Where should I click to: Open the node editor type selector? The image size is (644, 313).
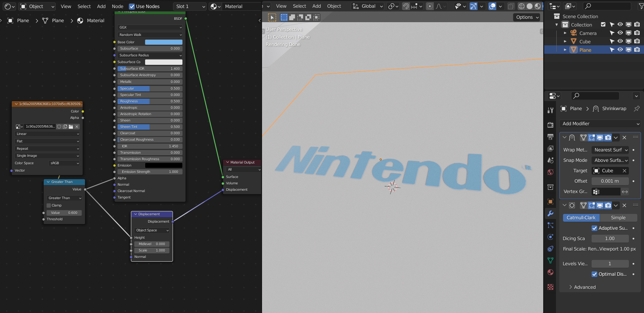(9, 6)
